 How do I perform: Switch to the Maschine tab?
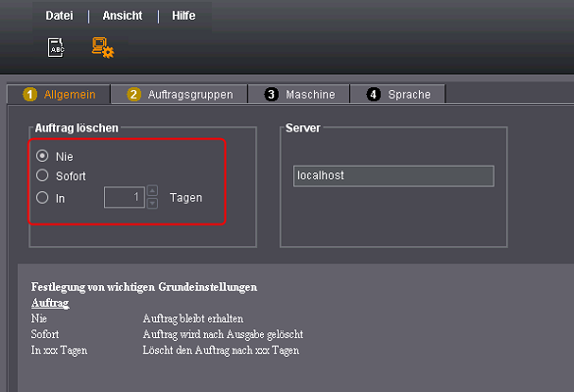[299, 94]
